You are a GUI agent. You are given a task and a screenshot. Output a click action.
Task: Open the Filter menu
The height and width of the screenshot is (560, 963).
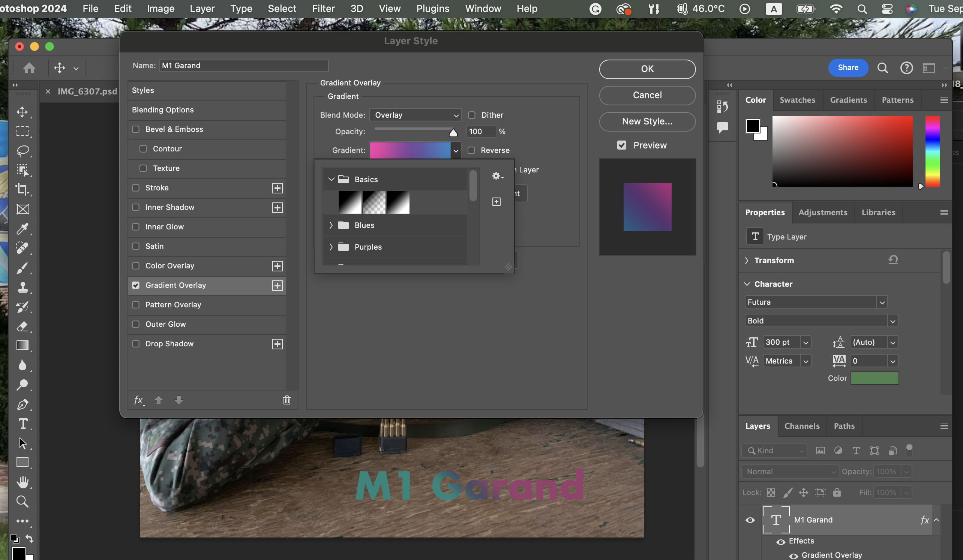tap(323, 8)
